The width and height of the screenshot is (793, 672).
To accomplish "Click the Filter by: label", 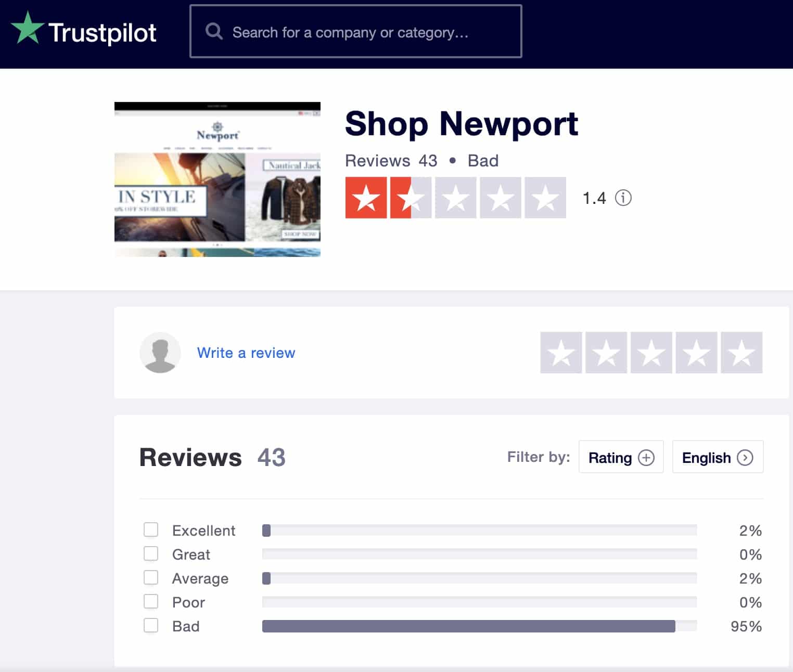I will coord(539,457).
